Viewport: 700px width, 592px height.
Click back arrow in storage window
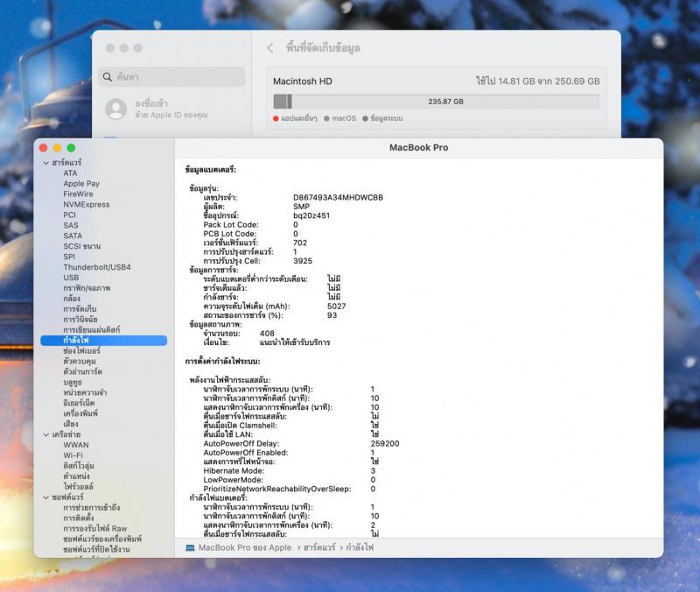coord(270,48)
